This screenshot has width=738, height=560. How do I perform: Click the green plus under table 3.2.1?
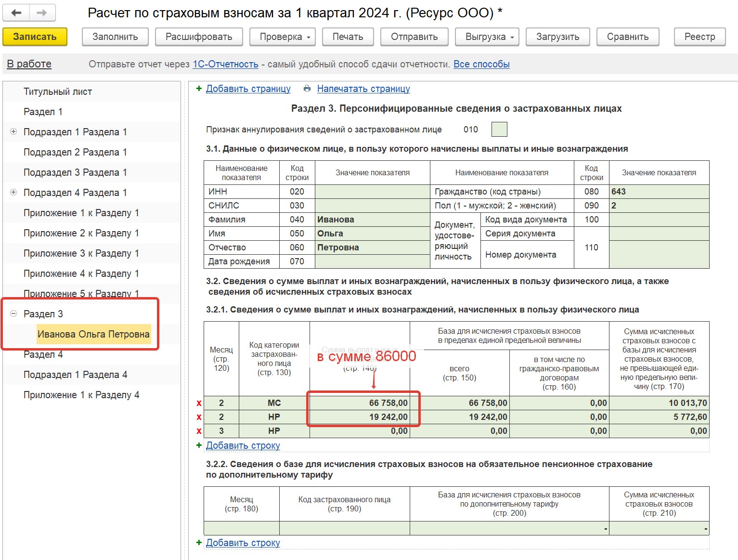(199, 445)
